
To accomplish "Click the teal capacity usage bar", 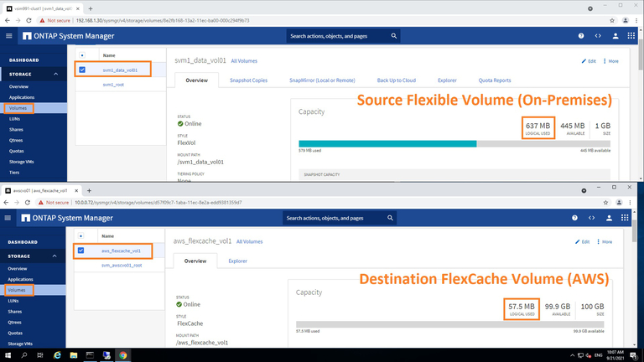I will coord(387,143).
